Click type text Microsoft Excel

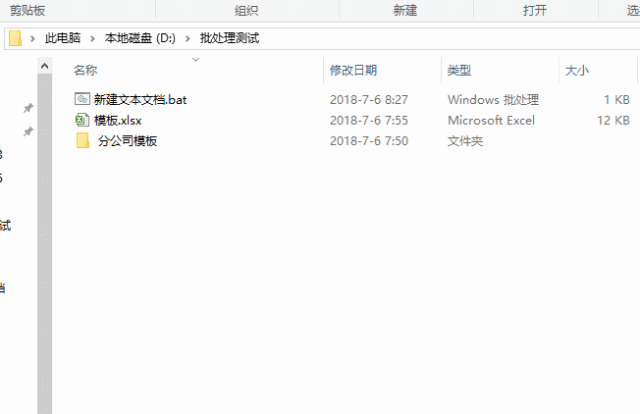pos(491,120)
